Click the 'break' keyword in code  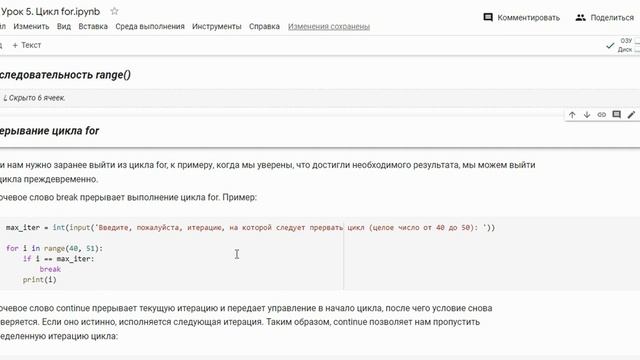click(50, 269)
